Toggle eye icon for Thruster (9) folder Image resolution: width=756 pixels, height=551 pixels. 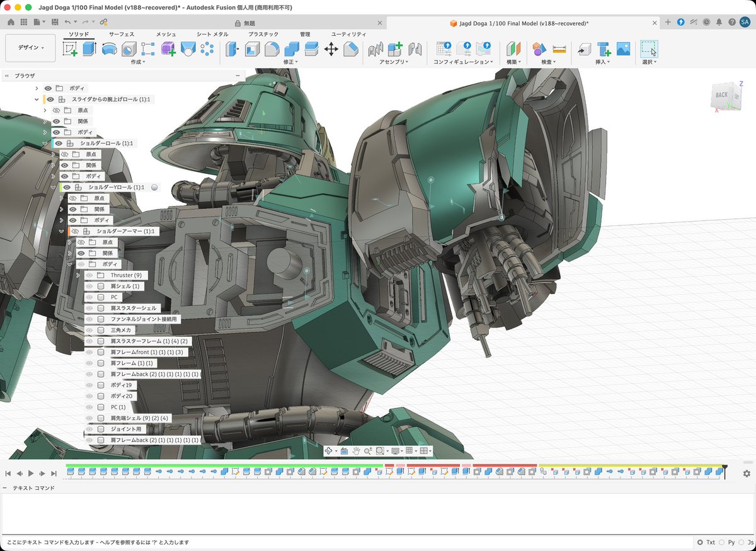(x=89, y=275)
